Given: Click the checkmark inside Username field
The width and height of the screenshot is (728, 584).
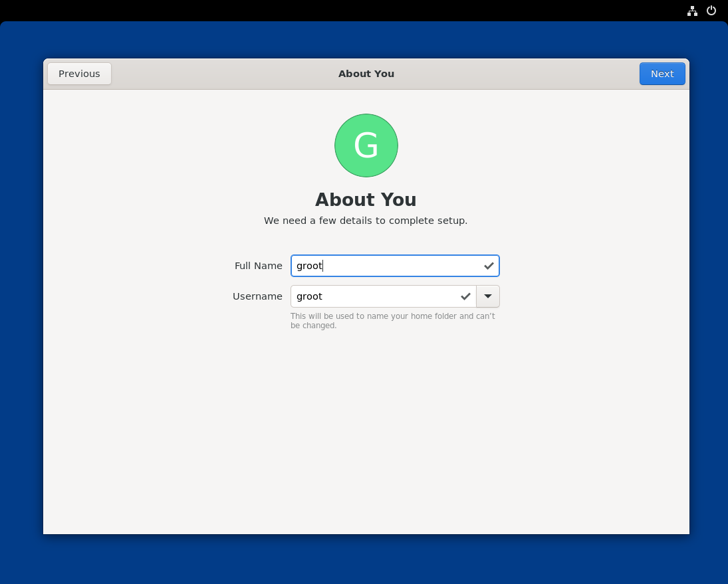Looking at the screenshot, I should 465,296.
